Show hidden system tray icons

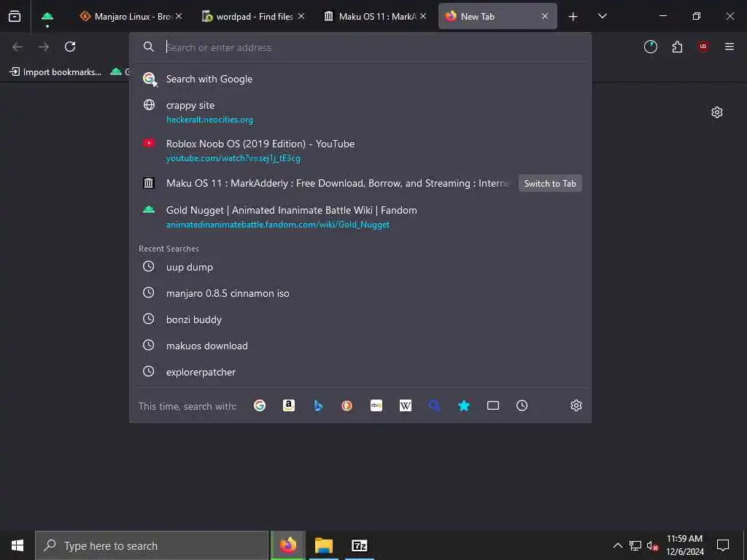coord(617,545)
